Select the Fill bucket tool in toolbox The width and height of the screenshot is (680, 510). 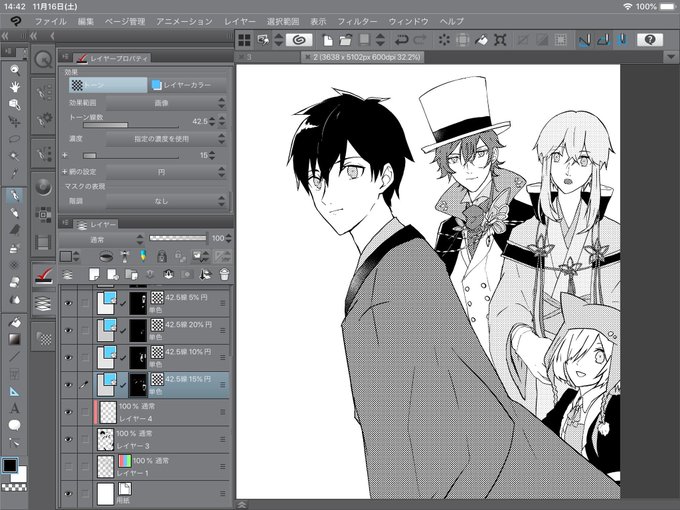(x=14, y=322)
